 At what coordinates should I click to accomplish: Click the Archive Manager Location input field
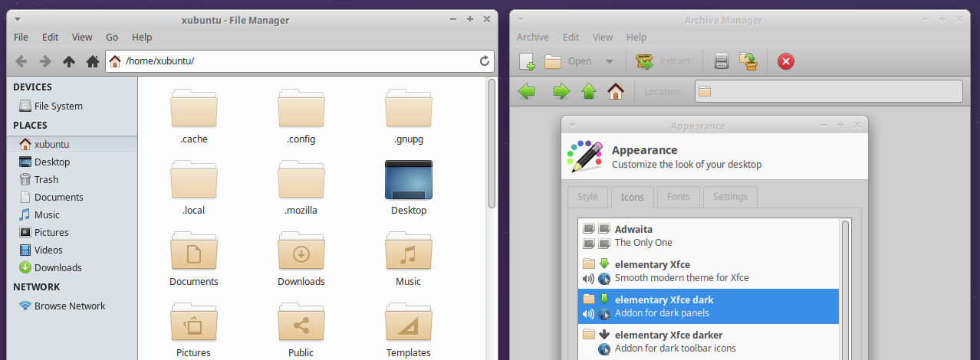828,91
